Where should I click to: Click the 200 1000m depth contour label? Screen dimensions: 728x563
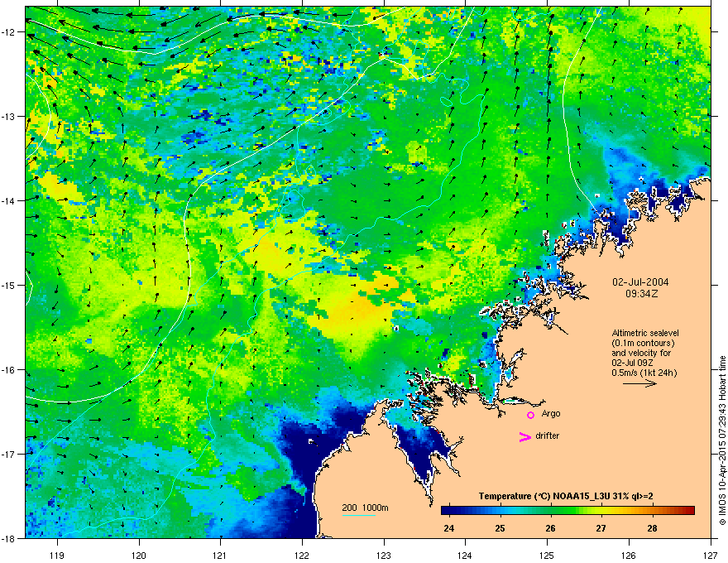coord(365,508)
